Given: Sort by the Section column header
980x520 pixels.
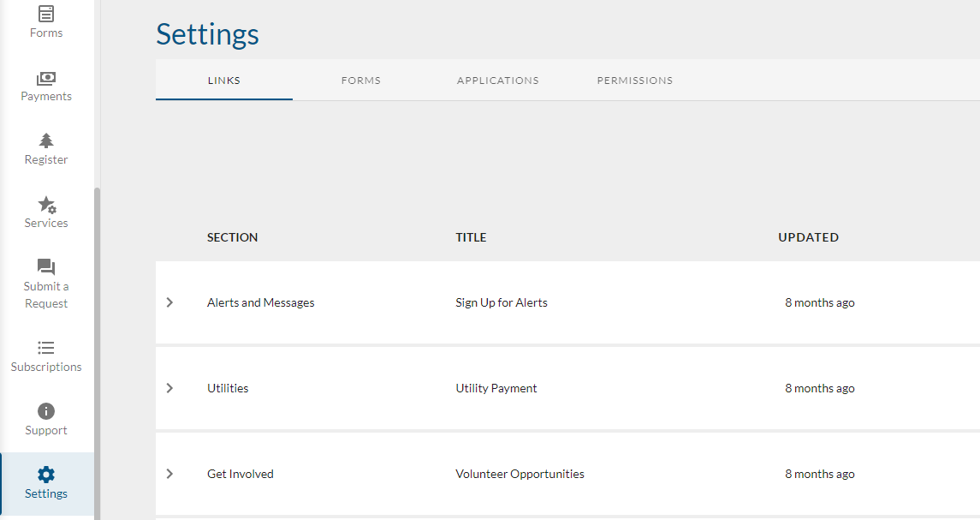Looking at the screenshot, I should 233,237.
